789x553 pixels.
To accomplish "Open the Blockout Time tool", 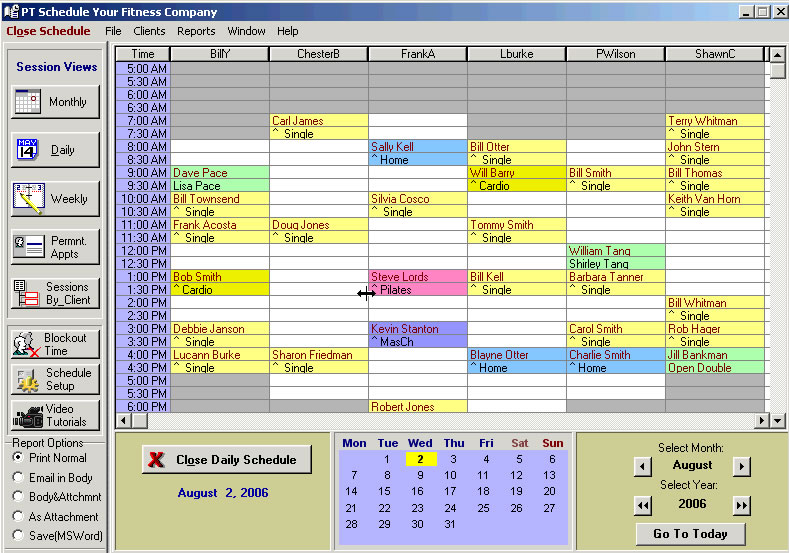I will [x=56, y=344].
